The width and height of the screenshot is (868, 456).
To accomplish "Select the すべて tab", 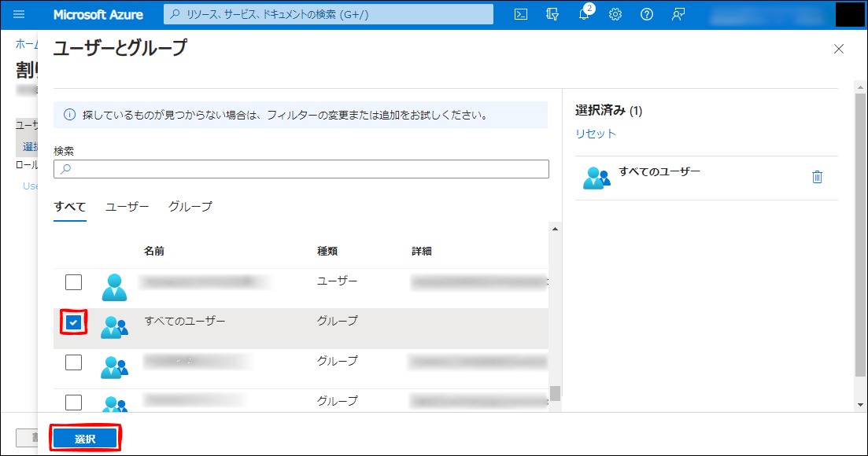I will (x=69, y=207).
